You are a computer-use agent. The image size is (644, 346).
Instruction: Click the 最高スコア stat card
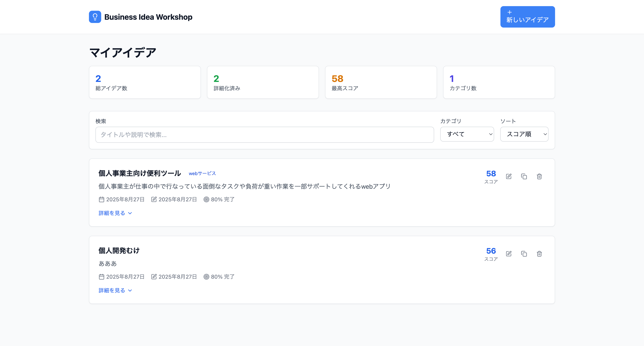coord(380,82)
